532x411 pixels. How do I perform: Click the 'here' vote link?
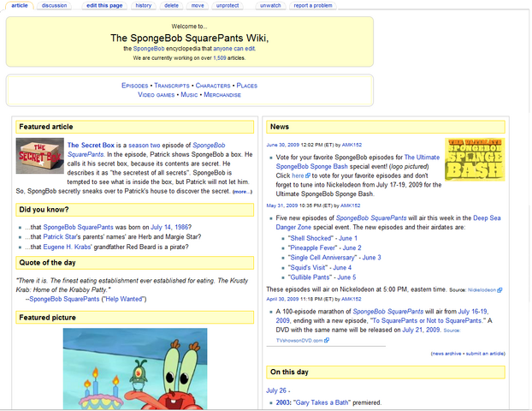tap(298, 176)
